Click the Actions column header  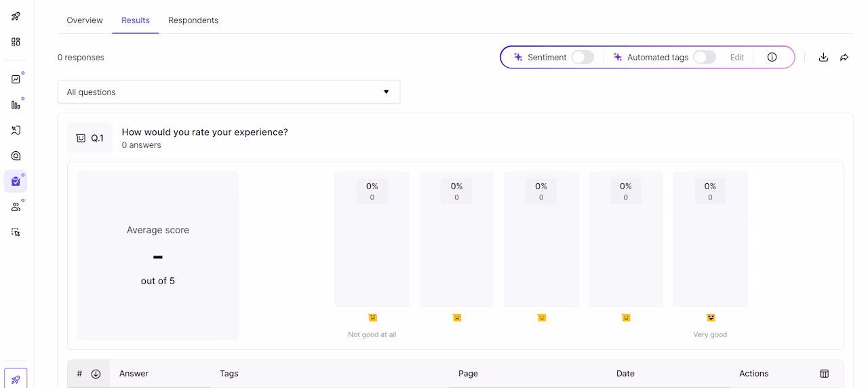[x=754, y=374]
